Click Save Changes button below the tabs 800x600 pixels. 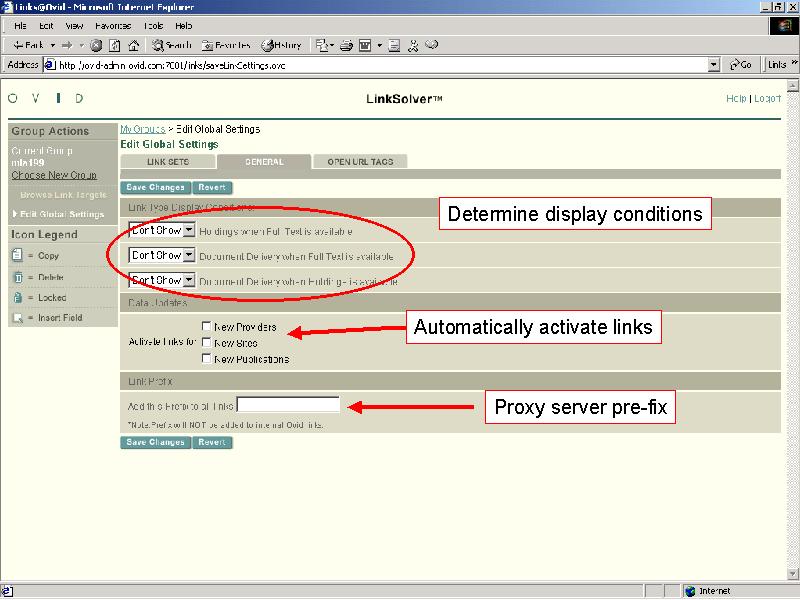pos(156,188)
